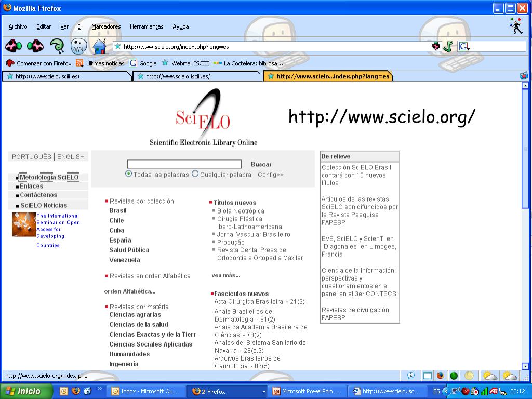Click the close-tab icon at the right of the tab bar
Screen dimensions: 532x399
524,76
